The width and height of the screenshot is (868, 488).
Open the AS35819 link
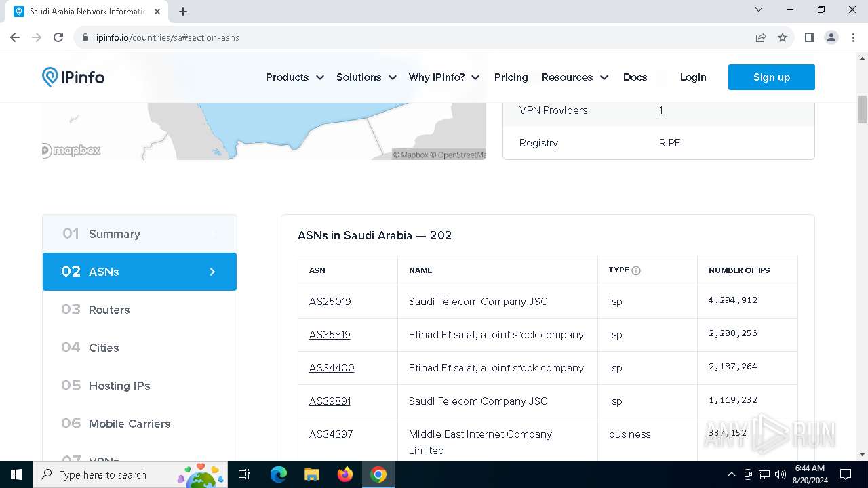[330, 335]
